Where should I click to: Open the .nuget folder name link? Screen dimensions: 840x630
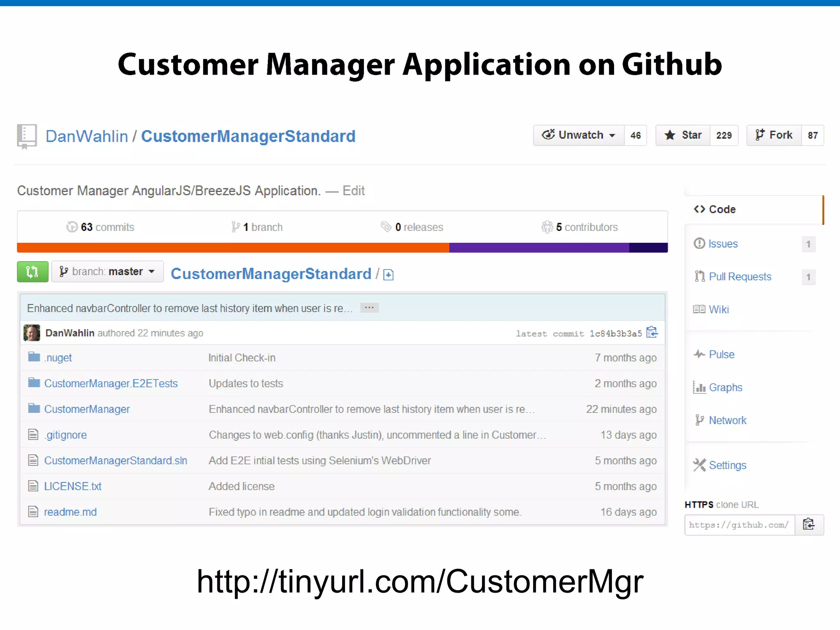[x=58, y=358]
